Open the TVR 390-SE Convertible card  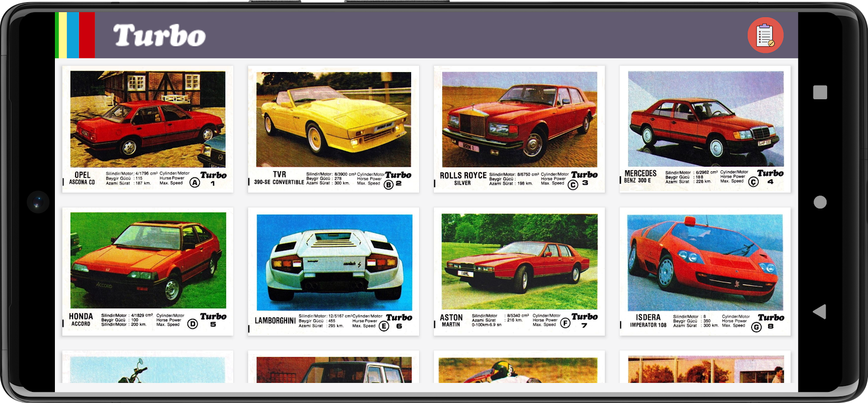pyautogui.click(x=333, y=129)
